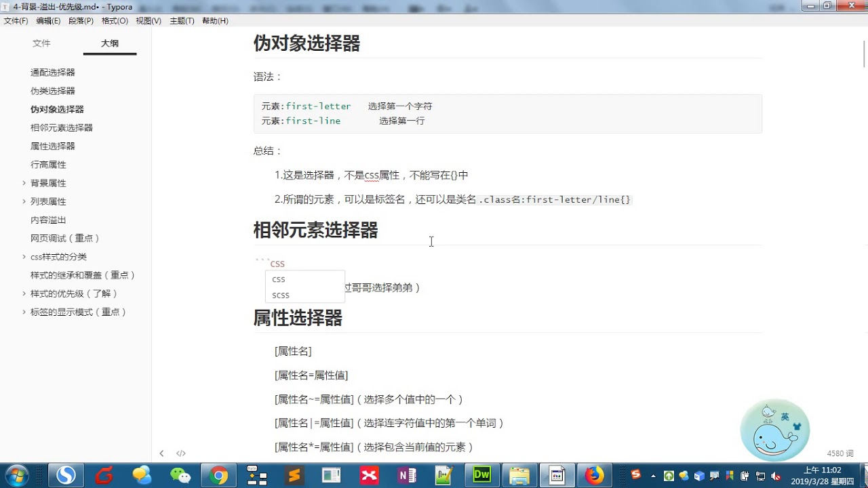This screenshot has height=488, width=868.
Task: Open Sublime Text from the taskbar
Action: tap(294, 475)
